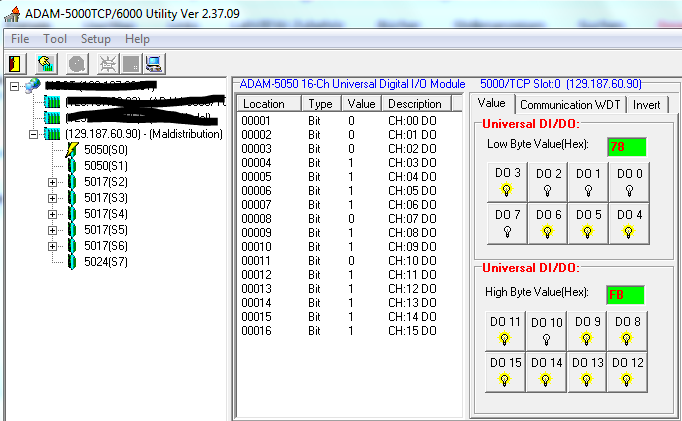Click the device icon beside 129.187.60.90 Maldistribution
The image size is (682, 421).
(52, 134)
